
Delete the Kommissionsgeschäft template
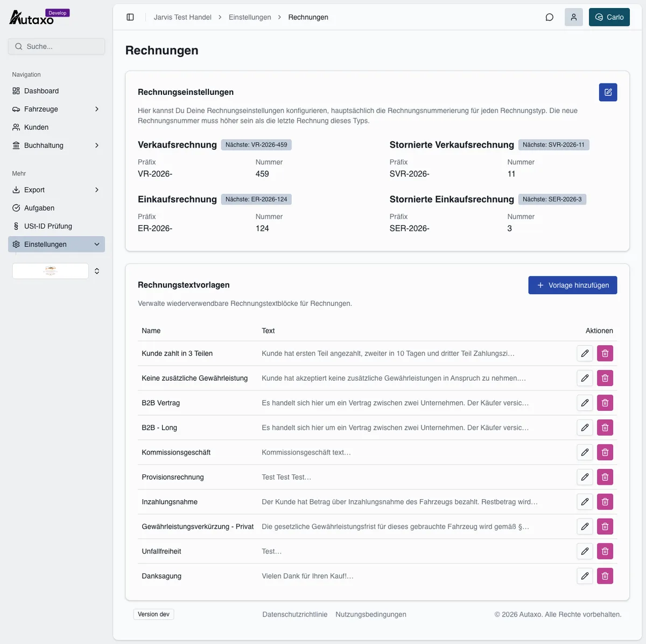(x=605, y=452)
